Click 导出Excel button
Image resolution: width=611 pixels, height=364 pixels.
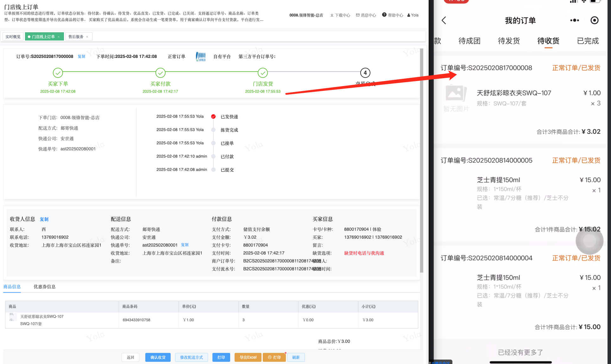click(248, 357)
